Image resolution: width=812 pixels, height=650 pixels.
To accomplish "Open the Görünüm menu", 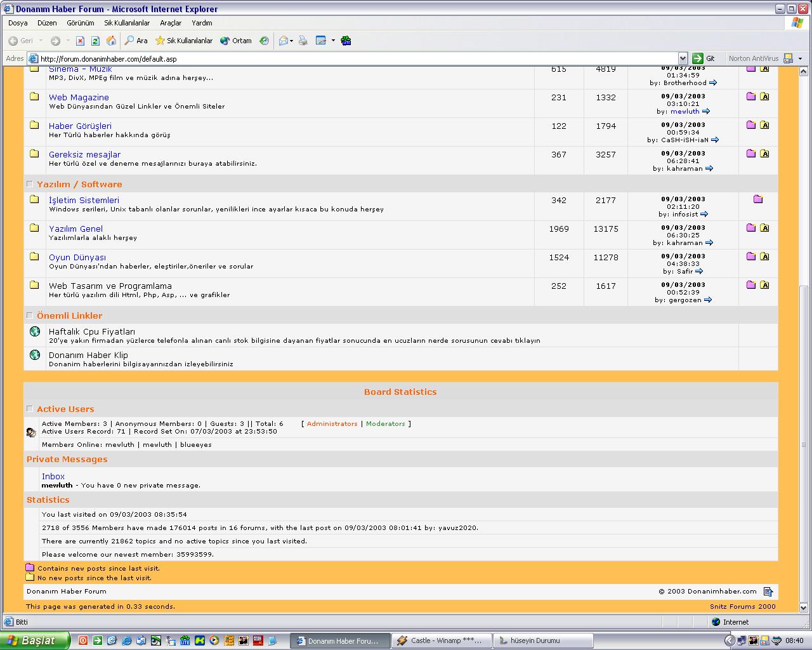I will pyautogui.click(x=81, y=23).
